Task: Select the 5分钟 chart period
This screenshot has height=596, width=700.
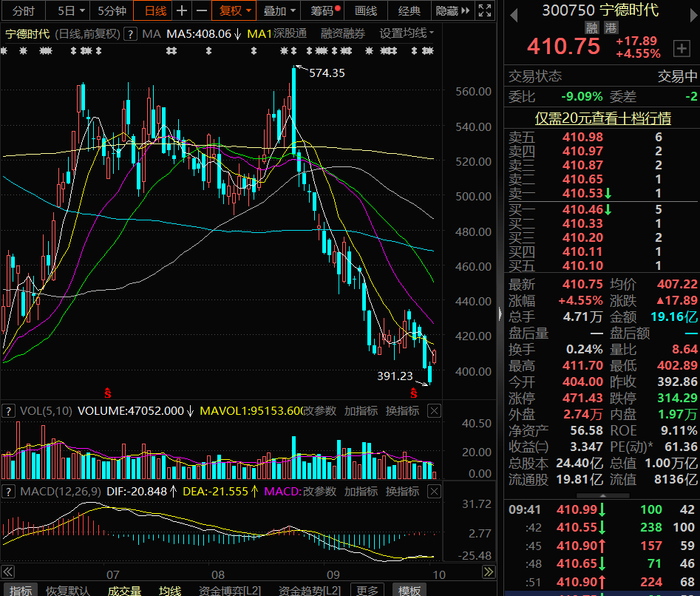Action: tap(112, 10)
